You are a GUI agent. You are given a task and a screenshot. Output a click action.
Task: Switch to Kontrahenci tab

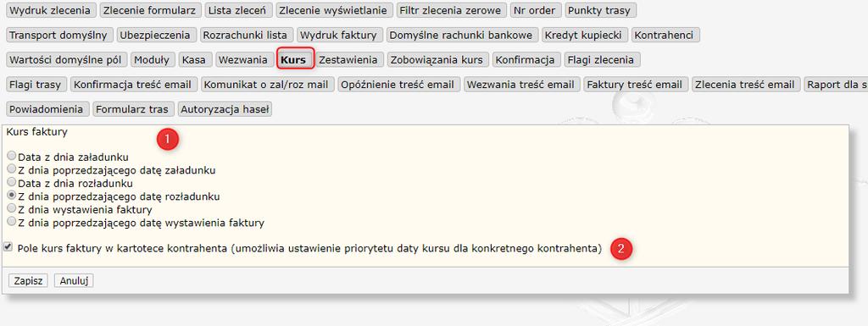pyautogui.click(x=665, y=36)
